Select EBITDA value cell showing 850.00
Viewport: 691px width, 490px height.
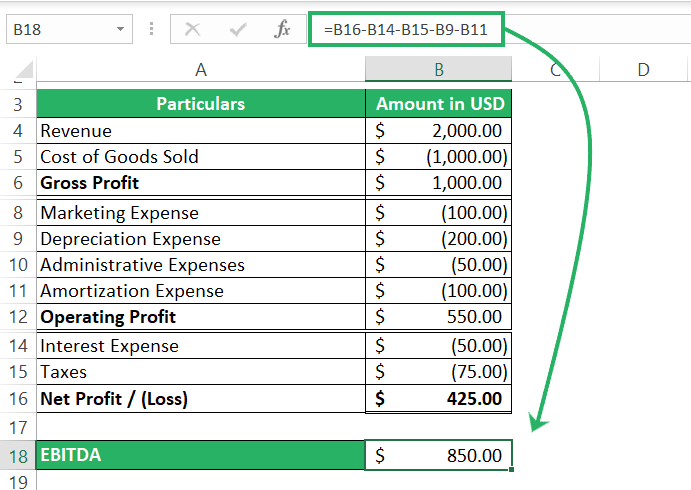pyautogui.click(x=438, y=456)
